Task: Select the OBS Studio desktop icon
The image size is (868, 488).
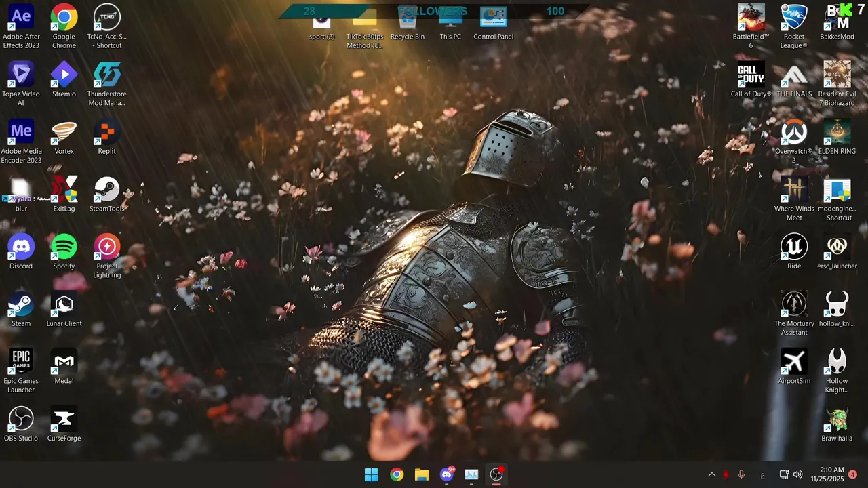Action: 21,424
